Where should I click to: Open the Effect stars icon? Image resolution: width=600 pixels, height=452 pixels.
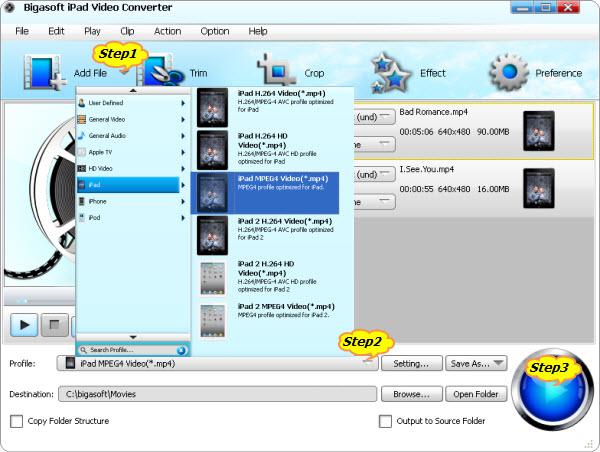pos(391,72)
